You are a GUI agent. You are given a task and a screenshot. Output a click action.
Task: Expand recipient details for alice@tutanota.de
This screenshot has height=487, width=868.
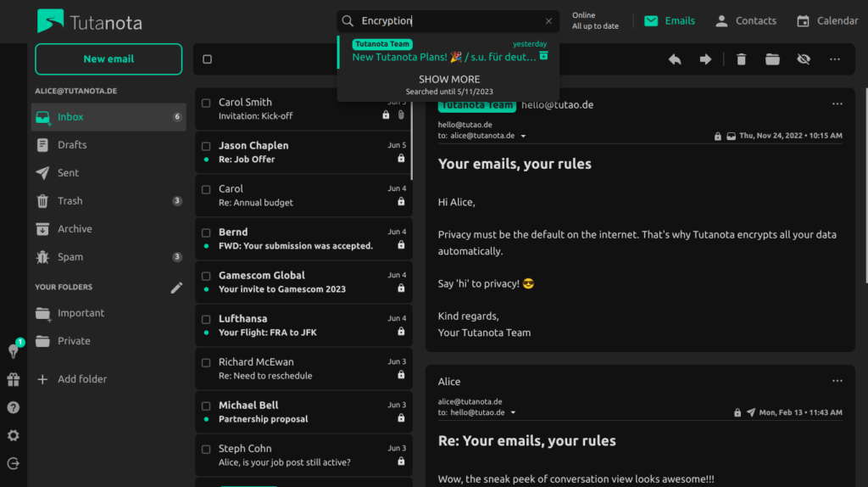coord(523,136)
